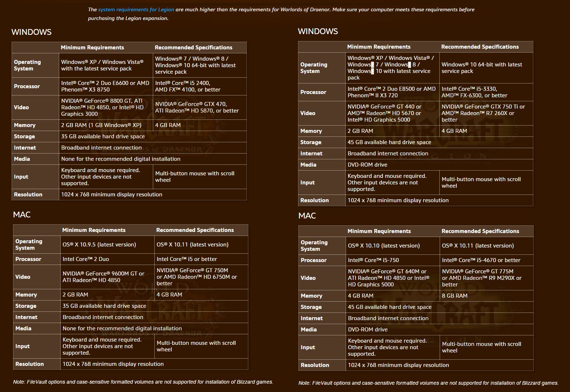Click 'Intel Core 2 Duo E6600 or AMD Phenom X3 8750'

tap(106, 86)
